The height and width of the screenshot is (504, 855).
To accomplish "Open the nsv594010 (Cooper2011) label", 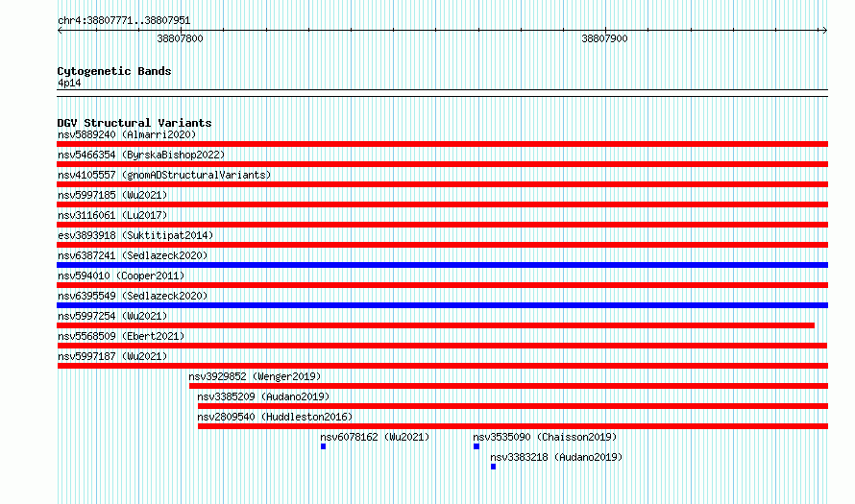I will coord(121,276).
